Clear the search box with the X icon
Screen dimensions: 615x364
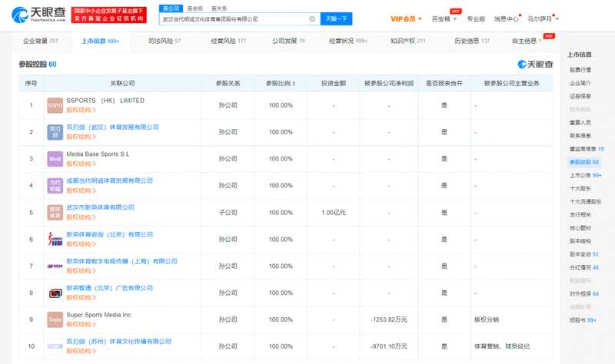312,18
